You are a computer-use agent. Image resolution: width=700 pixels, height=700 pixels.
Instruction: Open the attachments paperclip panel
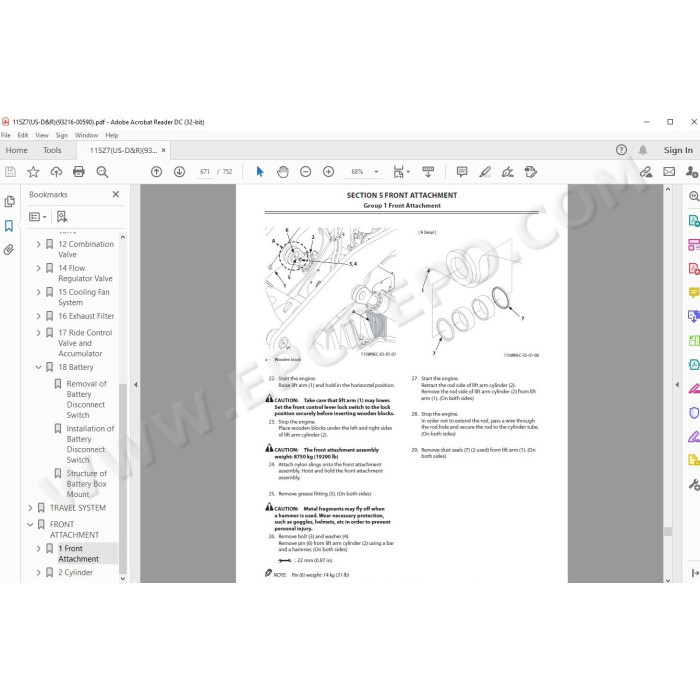pyautogui.click(x=9, y=250)
